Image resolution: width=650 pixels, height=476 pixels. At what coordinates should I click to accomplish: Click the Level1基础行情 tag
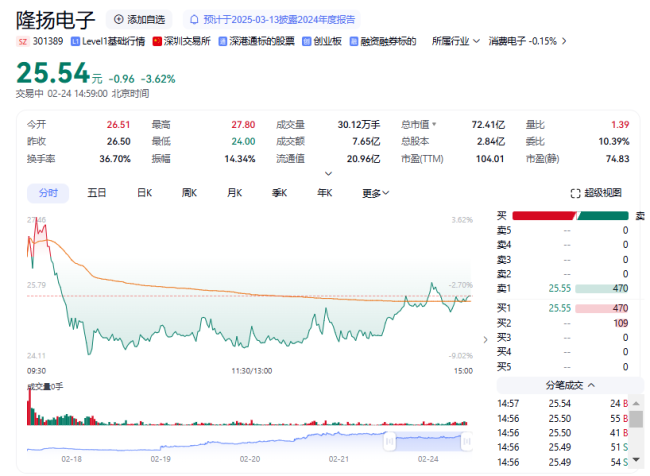tap(108, 41)
